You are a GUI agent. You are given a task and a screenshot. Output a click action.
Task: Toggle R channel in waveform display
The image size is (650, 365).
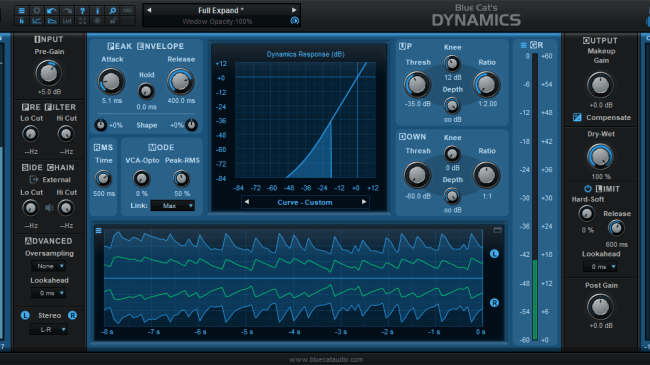point(494,303)
